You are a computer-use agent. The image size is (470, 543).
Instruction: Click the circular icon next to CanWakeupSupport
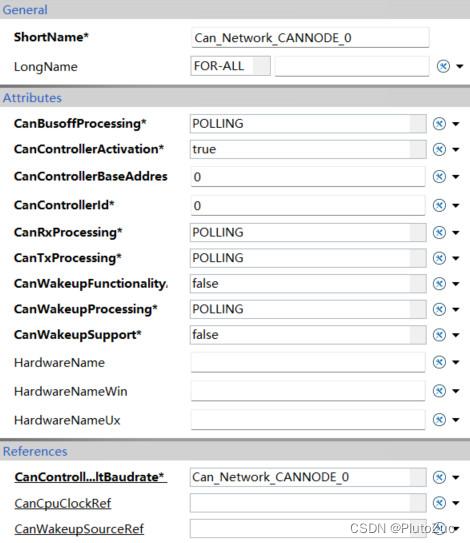pyautogui.click(x=439, y=335)
